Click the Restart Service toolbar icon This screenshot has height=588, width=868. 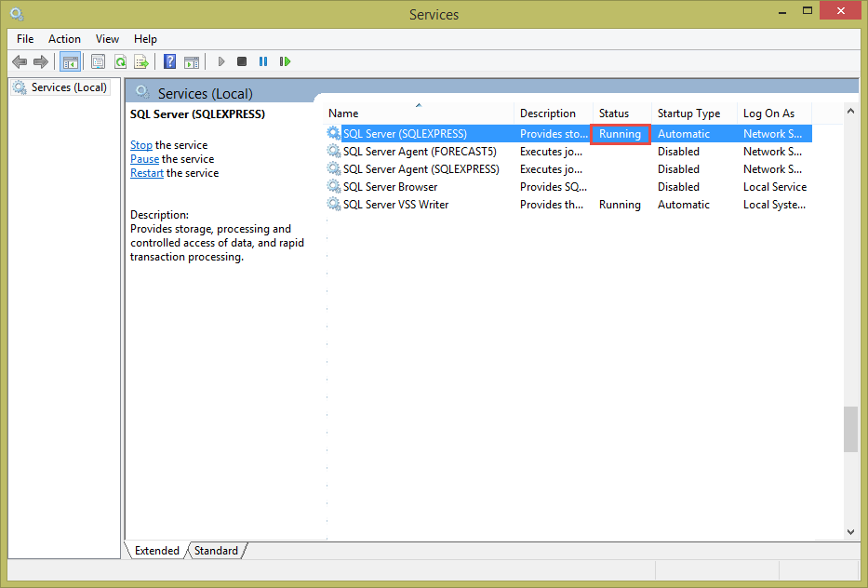pyautogui.click(x=285, y=61)
